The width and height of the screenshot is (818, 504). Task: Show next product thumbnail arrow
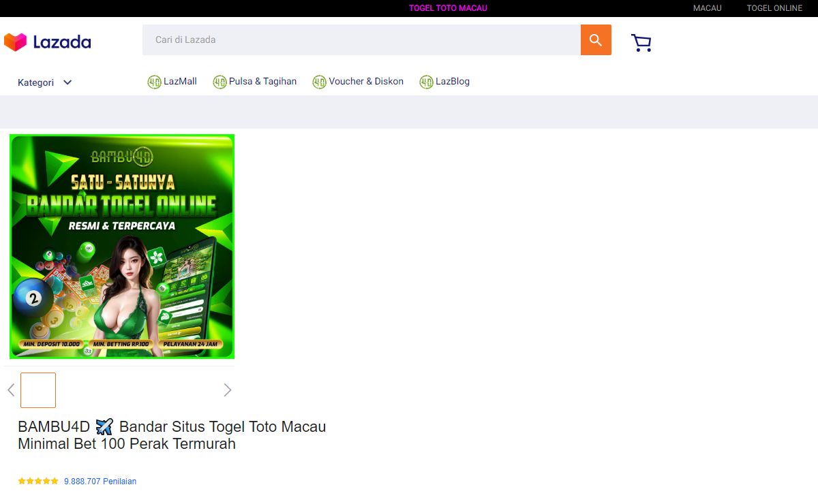pos(228,390)
